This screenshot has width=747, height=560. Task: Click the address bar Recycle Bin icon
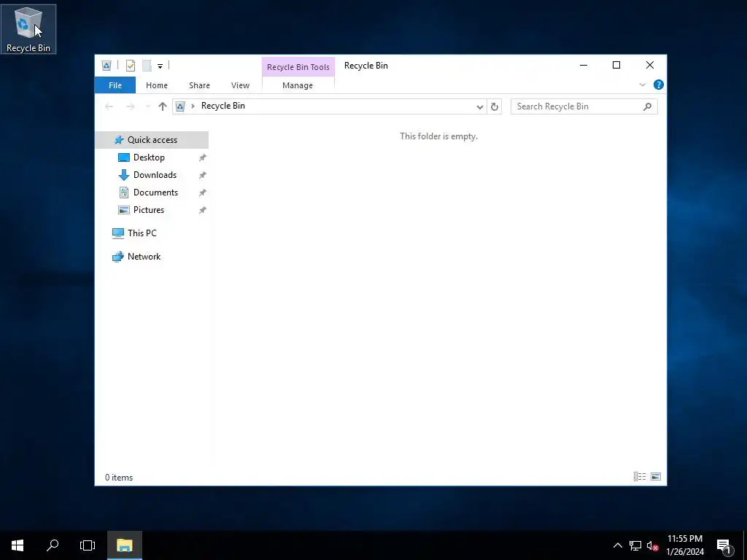pos(180,106)
